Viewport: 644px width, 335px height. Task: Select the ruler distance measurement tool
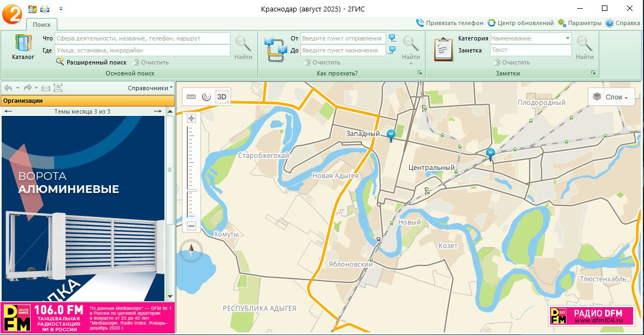click(191, 97)
